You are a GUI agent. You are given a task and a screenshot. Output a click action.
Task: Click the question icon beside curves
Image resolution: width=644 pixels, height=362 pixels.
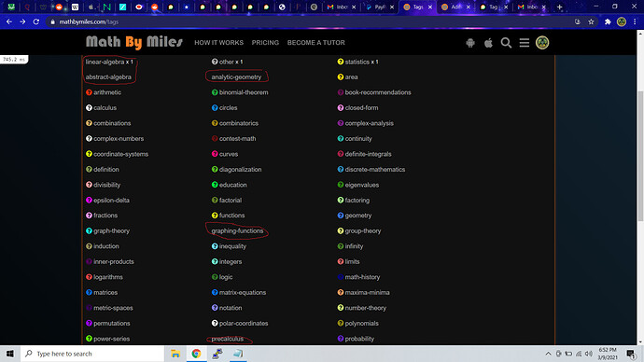coord(215,154)
